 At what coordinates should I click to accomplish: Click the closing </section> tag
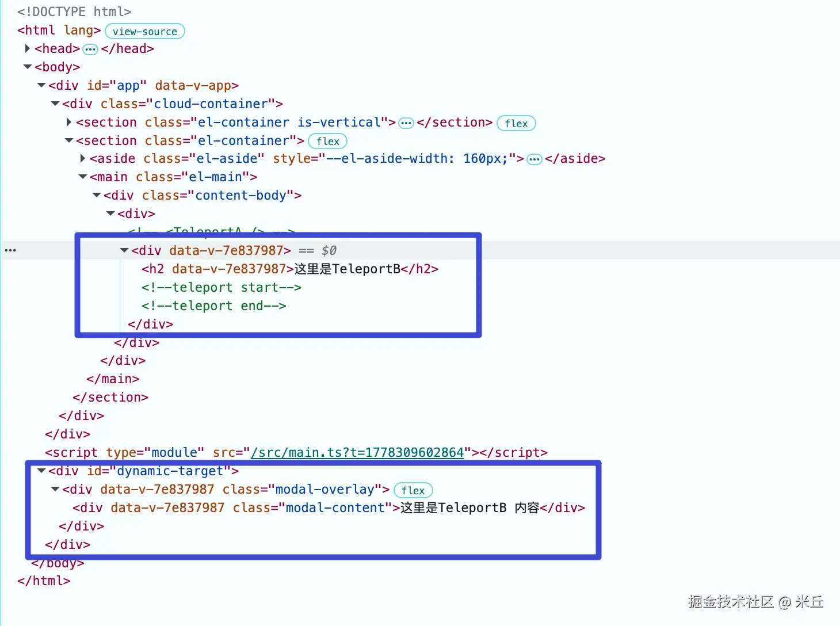tap(110, 397)
